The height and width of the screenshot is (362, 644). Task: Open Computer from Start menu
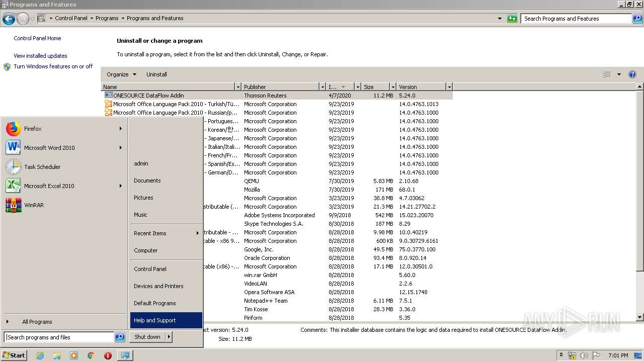pyautogui.click(x=146, y=250)
